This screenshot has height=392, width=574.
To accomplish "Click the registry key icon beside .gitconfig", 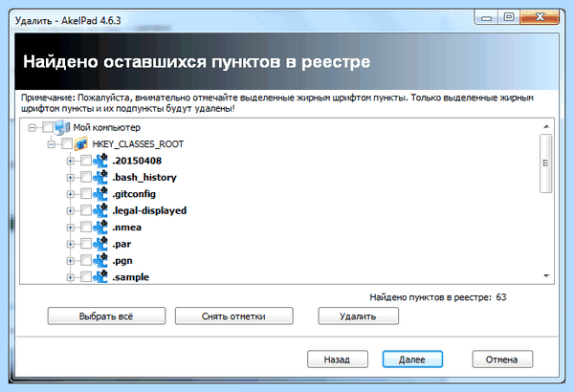I will coord(100,194).
